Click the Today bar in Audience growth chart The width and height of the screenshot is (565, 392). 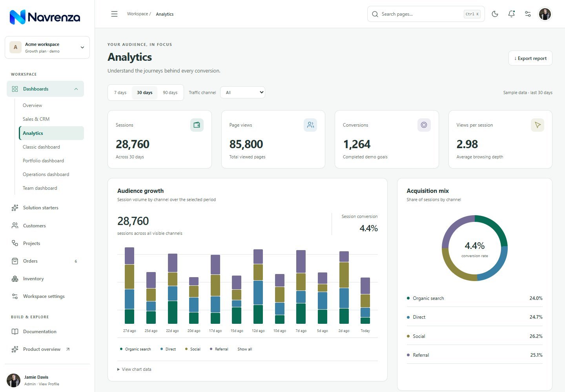point(365,301)
